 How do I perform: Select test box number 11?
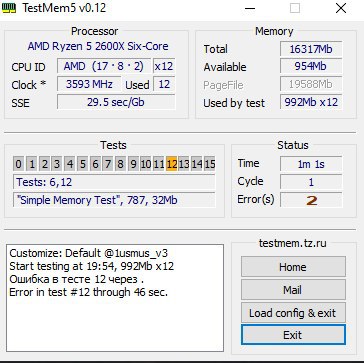(158, 164)
